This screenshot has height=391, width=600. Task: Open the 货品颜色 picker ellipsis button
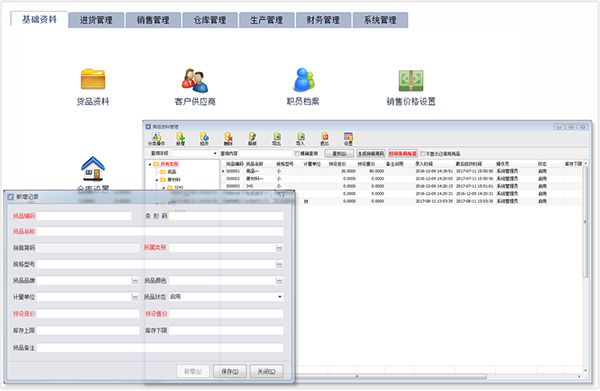point(279,281)
